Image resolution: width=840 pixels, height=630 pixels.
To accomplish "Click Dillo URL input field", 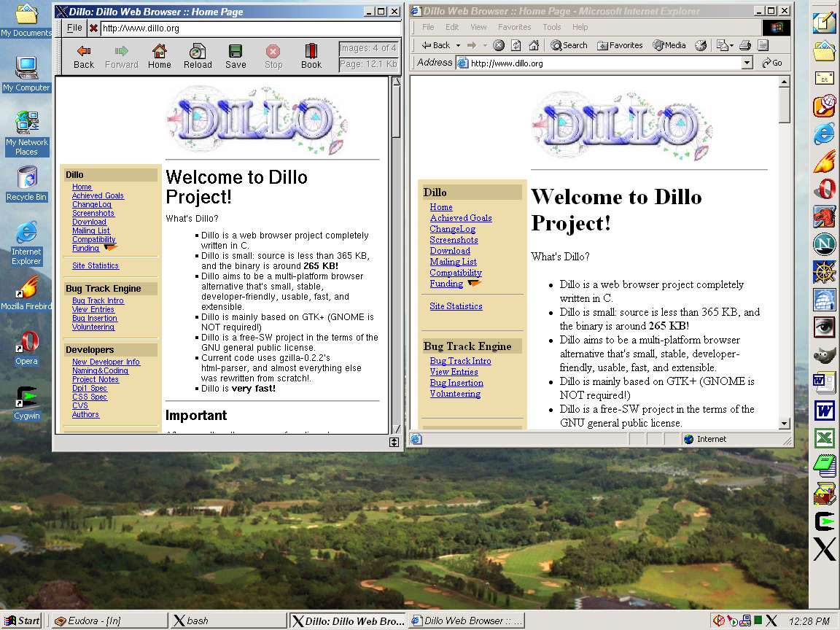I will 251,28.
